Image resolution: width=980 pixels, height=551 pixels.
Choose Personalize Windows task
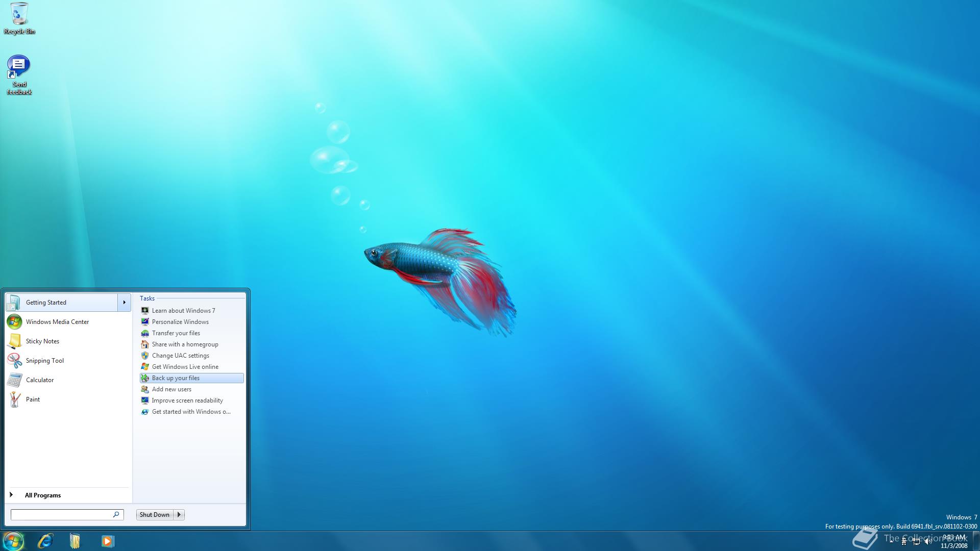(x=191, y=322)
